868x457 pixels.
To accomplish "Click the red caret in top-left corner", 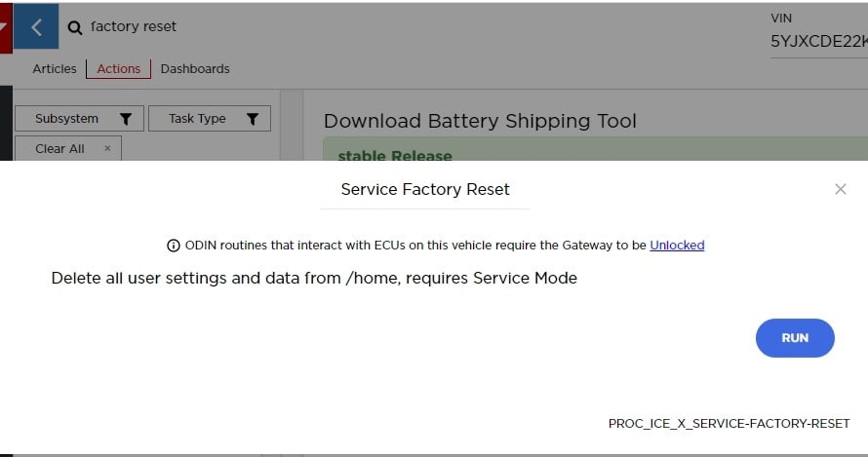I will click(x=5, y=27).
